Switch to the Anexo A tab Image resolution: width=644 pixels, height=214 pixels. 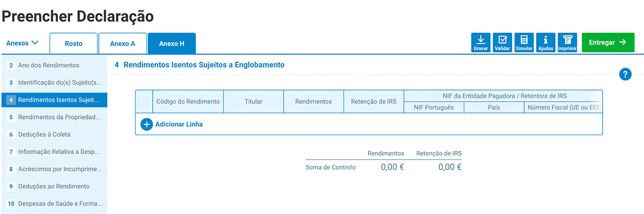pyautogui.click(x=122, y=43)
